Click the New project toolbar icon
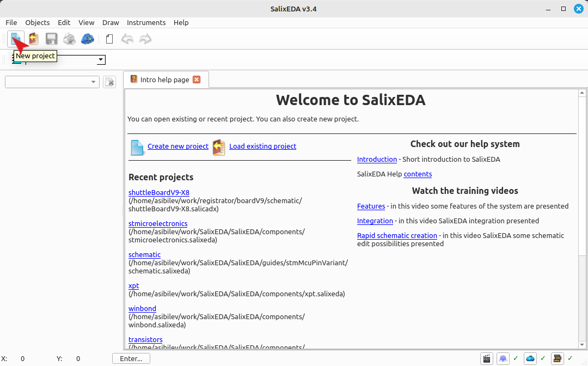The height and width of the screenshot is (366, 588). [x=16, y=39]
